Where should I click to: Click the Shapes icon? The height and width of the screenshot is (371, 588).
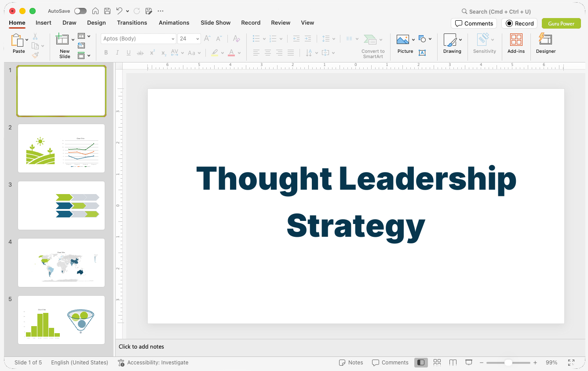coord(423,39)
